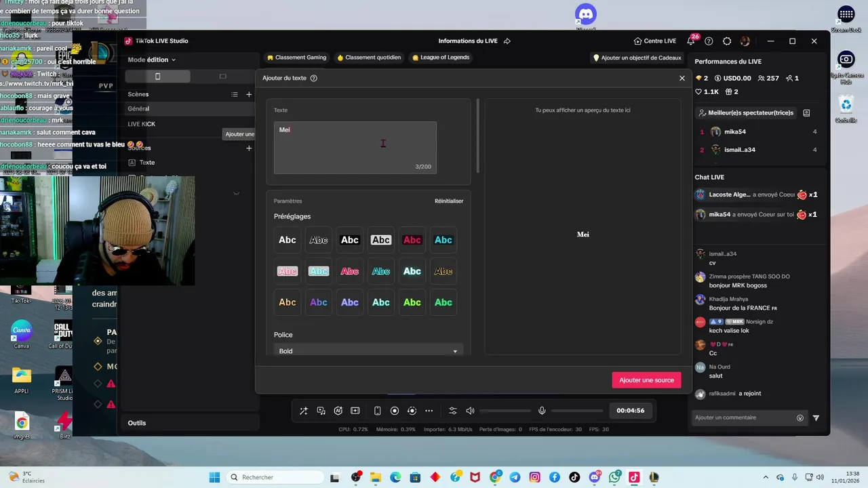Select green Abc preset at row end
The width and height of the screenshot is (868, 488).
(443, 302)
